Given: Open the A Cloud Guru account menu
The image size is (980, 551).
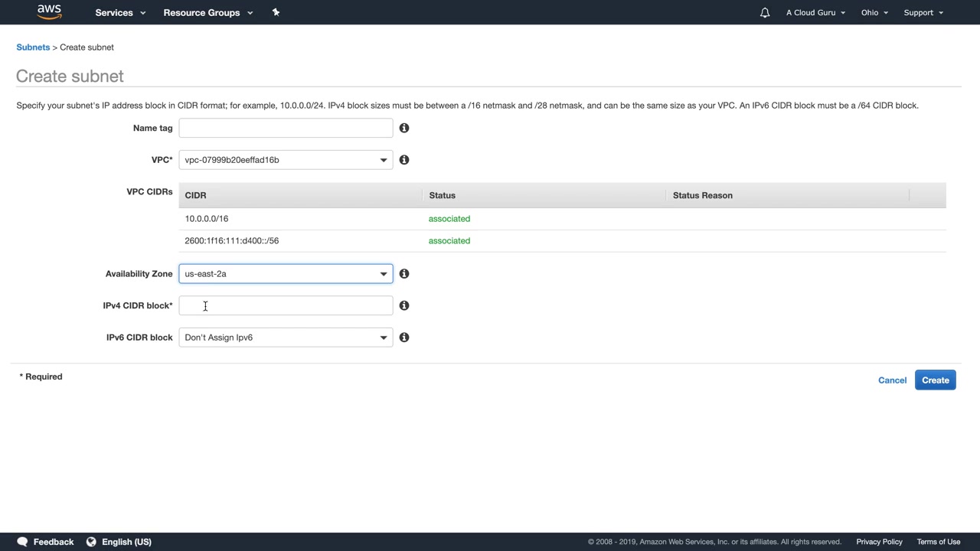Looking at the screenshot, I should tap(815, 12).
